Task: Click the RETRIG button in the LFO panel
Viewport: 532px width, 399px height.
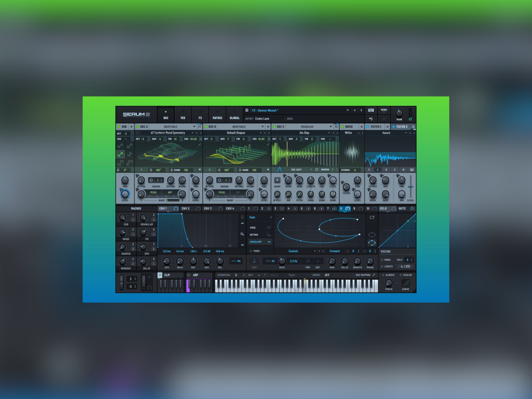Action: [254, 234]
